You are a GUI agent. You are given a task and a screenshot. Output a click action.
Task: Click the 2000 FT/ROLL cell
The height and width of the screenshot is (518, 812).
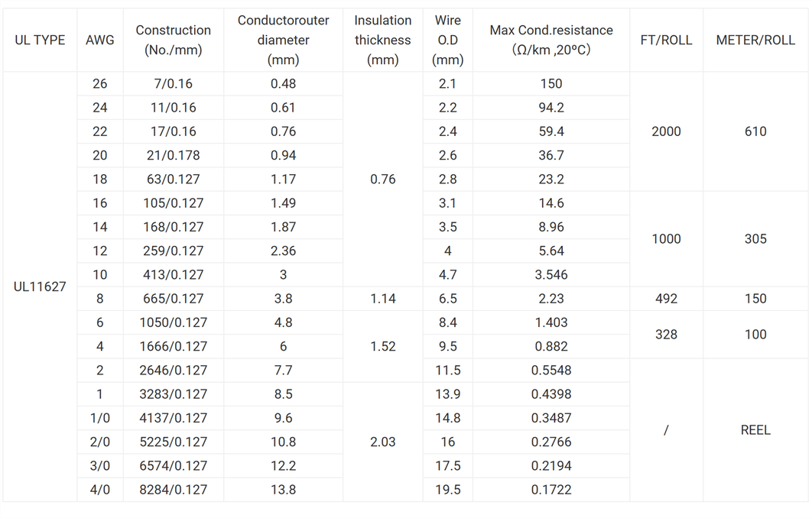666,131
